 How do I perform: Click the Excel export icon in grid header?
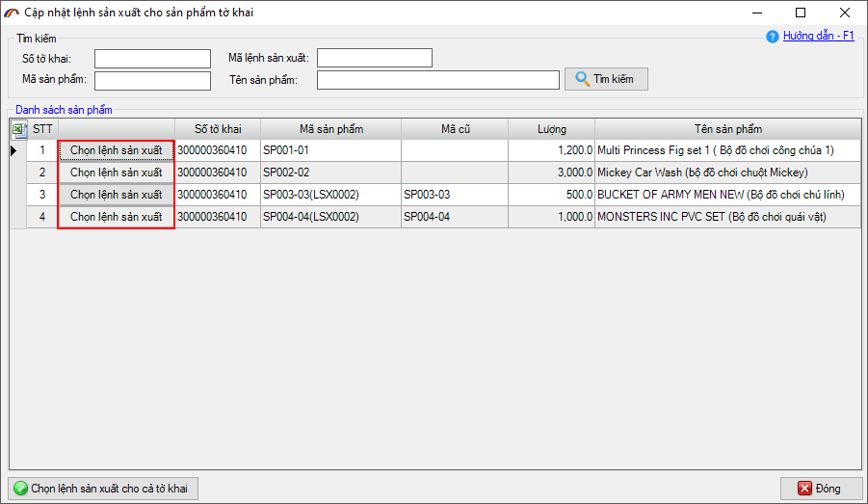tap(19, 129)
